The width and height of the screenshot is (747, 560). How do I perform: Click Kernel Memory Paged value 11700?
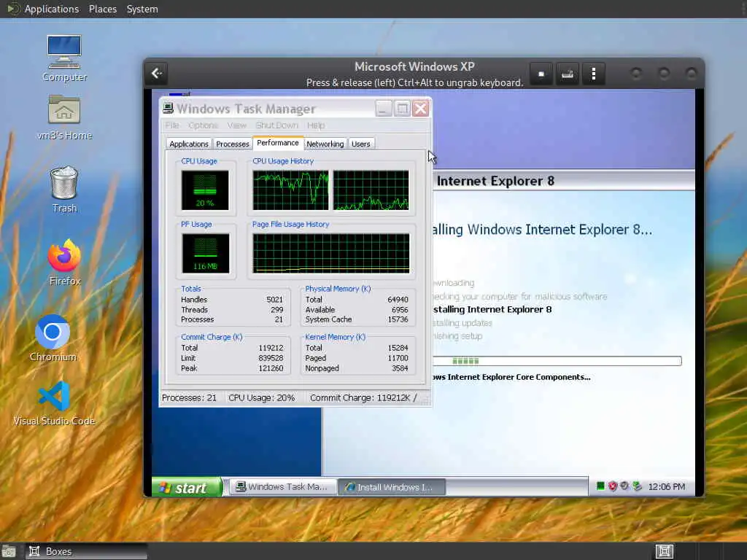click(x=398, y=358)
